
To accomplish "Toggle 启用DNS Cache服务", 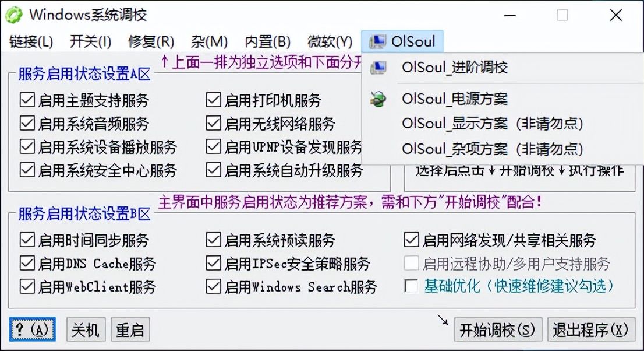I will click(x=27, y=264).
